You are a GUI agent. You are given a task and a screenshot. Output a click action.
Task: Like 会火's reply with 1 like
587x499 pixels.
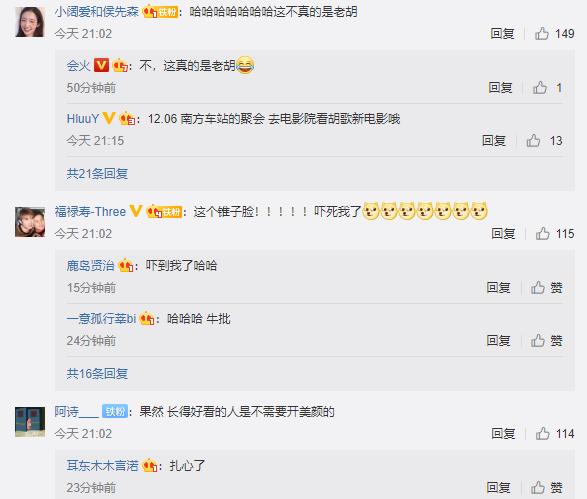point(540,88)
